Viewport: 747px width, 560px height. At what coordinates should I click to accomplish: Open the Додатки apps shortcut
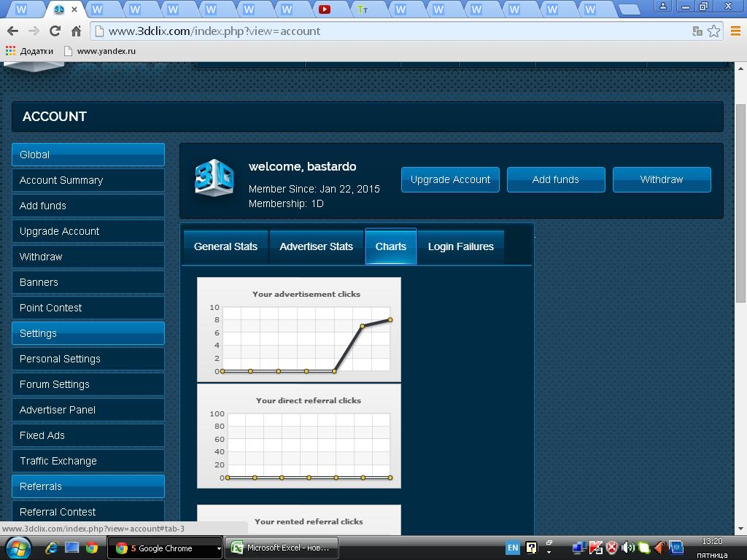click(x=29, y=51)
